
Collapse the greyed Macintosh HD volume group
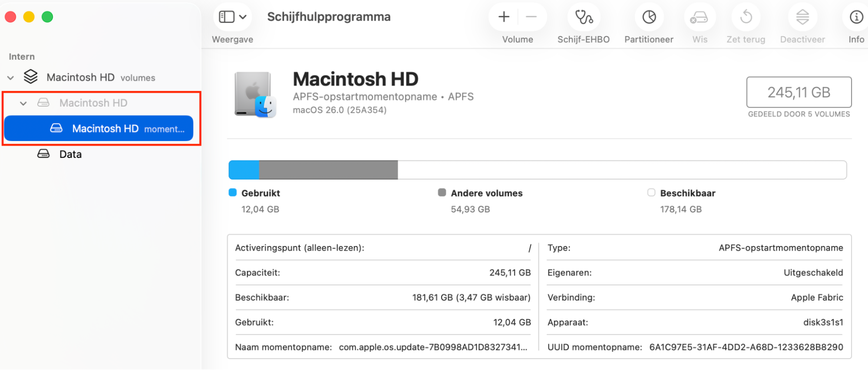coord(23,103)
